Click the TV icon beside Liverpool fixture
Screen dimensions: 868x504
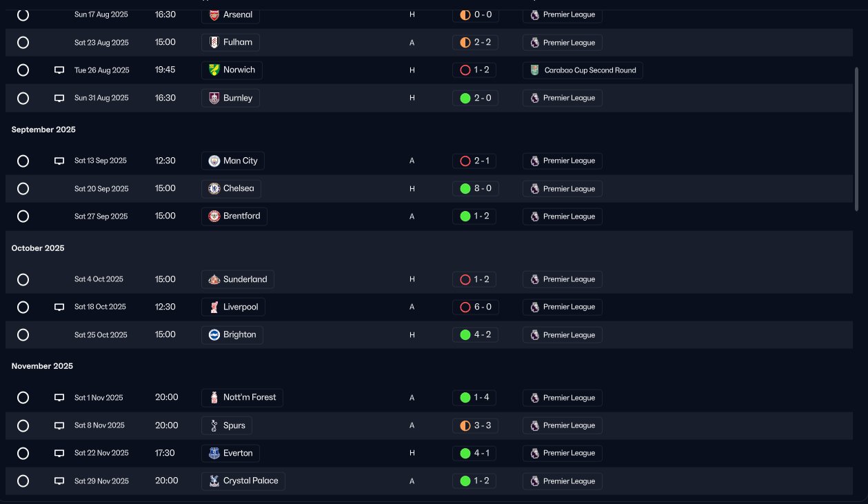coord(59,307)
